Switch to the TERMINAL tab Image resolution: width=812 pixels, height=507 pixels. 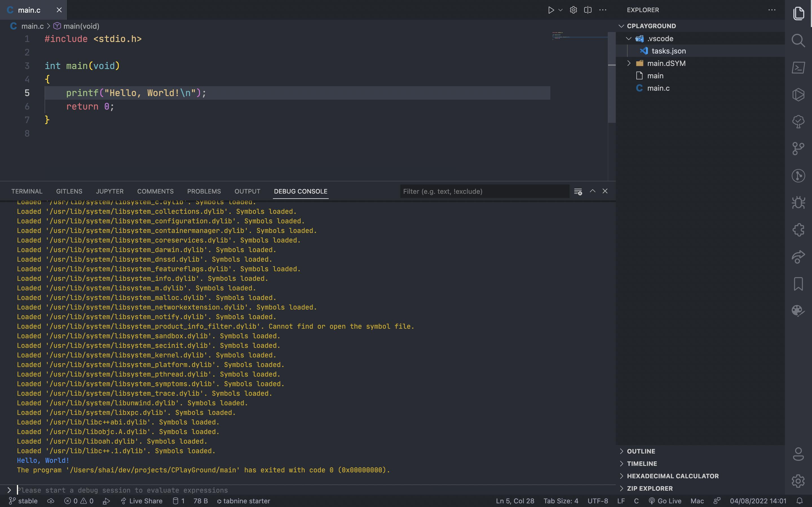click(x=27, y=191)
